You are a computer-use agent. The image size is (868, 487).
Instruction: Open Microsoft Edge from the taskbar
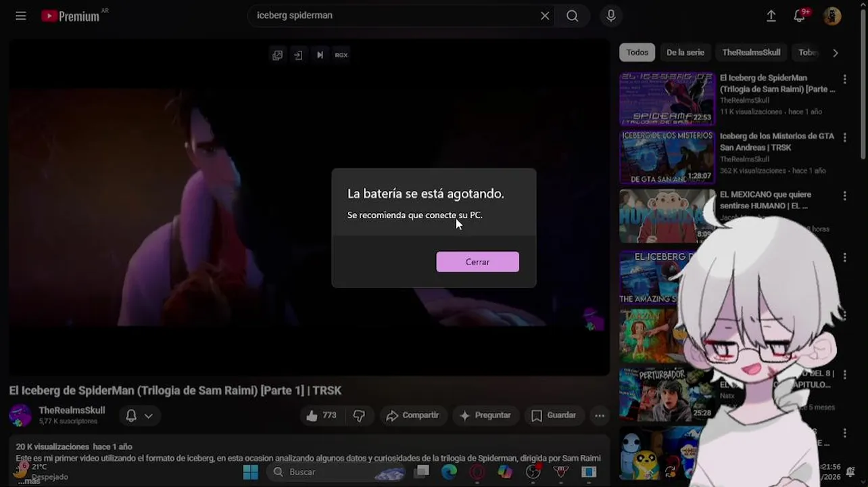449,472
